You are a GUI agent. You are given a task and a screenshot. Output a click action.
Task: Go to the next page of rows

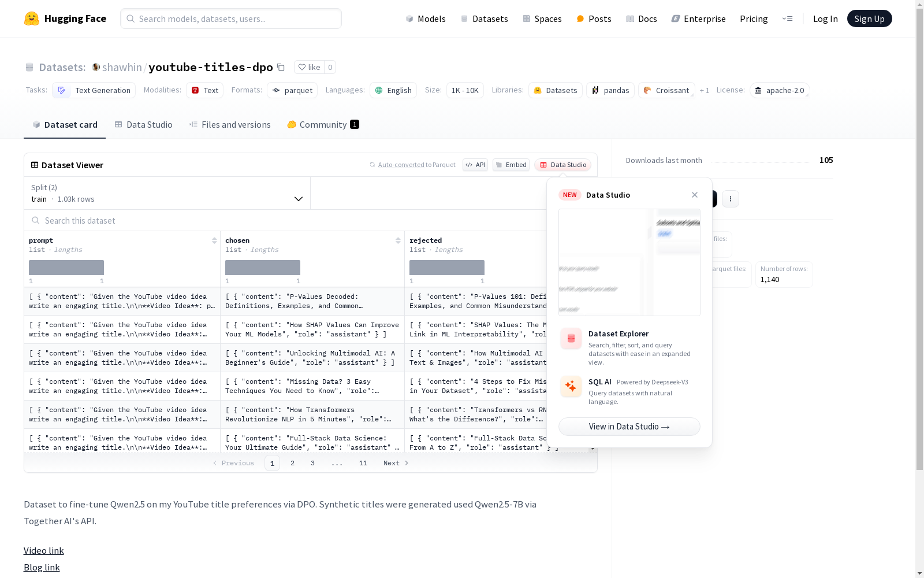[396, 463]
